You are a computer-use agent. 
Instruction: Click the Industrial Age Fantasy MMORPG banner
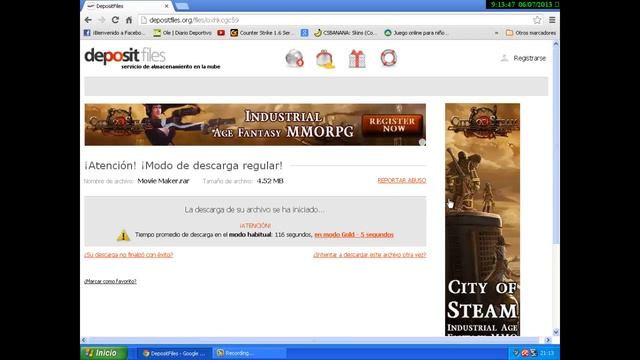click(255, 124)
